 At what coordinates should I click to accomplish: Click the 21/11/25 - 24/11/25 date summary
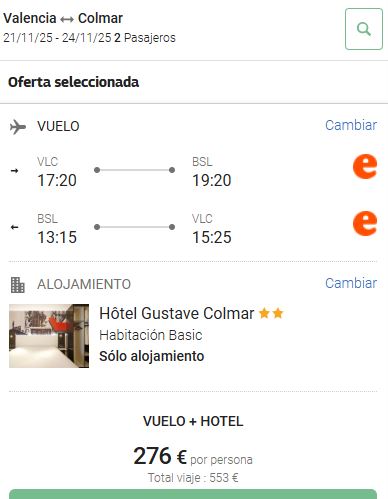coord(57,38)
